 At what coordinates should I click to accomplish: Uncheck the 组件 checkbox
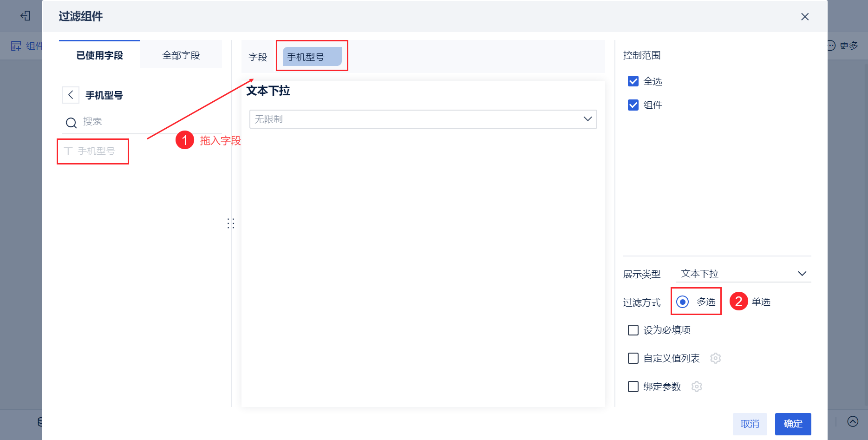point(633,105)
